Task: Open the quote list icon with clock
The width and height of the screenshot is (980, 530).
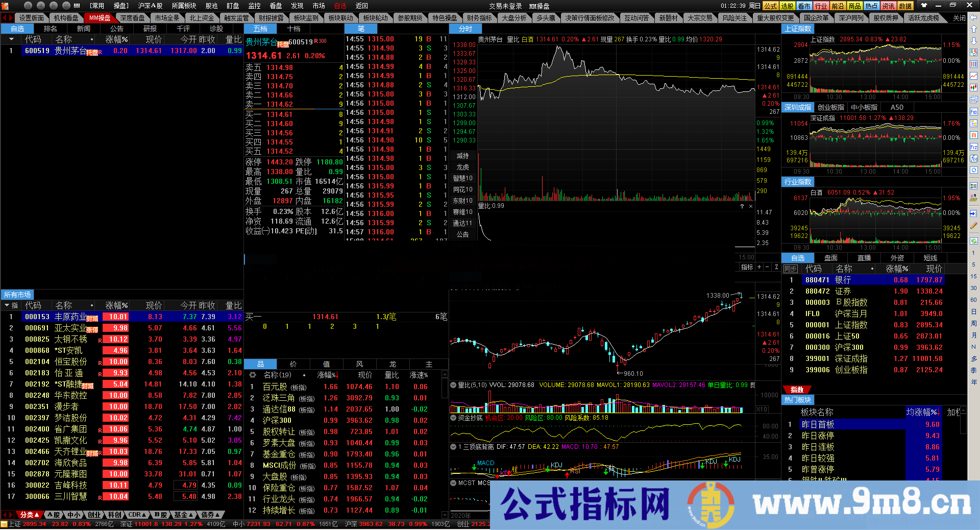Action: coord(974,53)
